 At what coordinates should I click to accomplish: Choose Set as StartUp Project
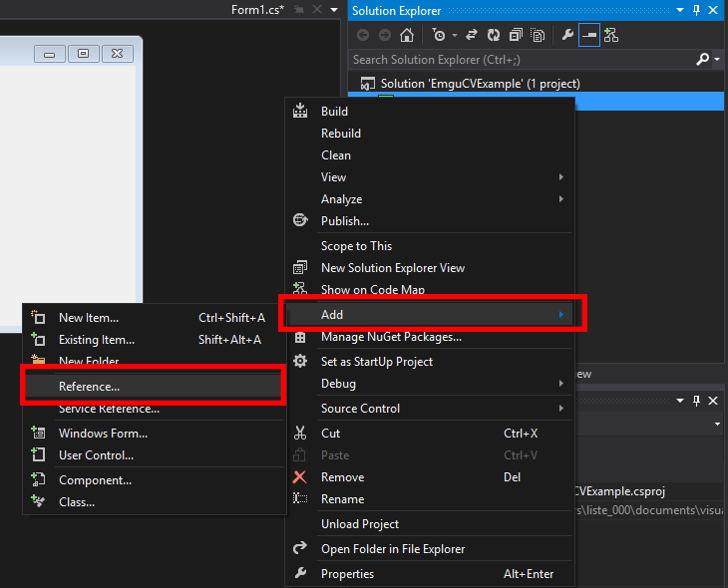coord(430,362)
